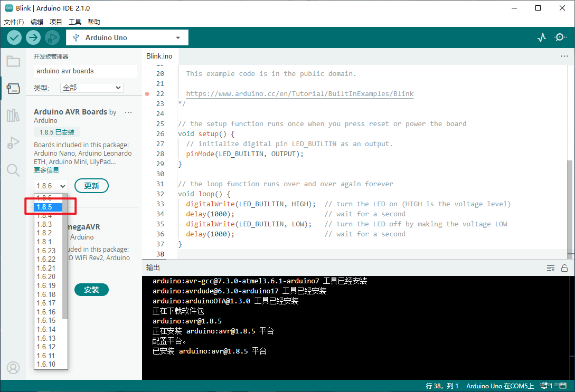Image resolution: width=575 pixels, height=392 pixels.
Task: Click the 'void setup() {' code line
Action: [x=206, y=134]
